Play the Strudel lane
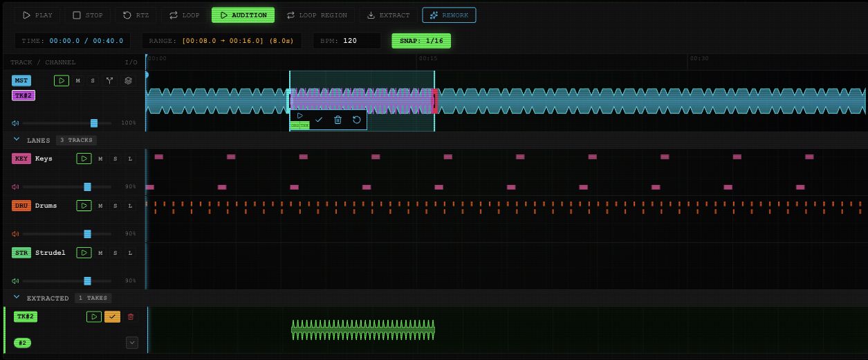The height and width of the screenshot is (360, 868). coord(84,253)
